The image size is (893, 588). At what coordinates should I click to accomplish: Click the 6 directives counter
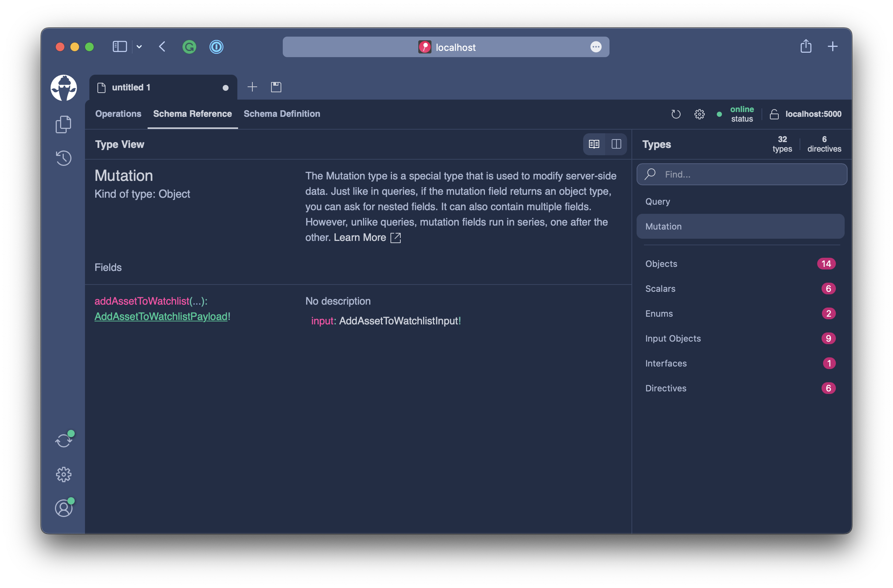[824, 144]
